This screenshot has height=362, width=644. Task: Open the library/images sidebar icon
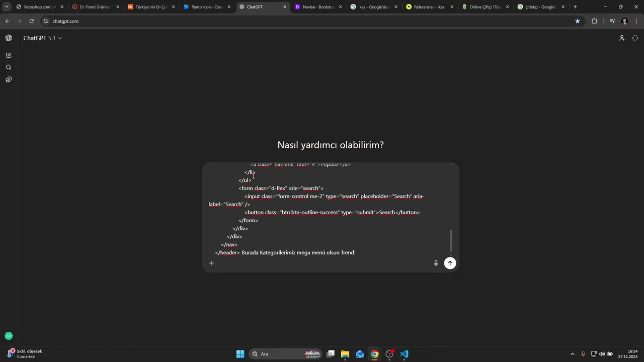click(x=9, y=79)
